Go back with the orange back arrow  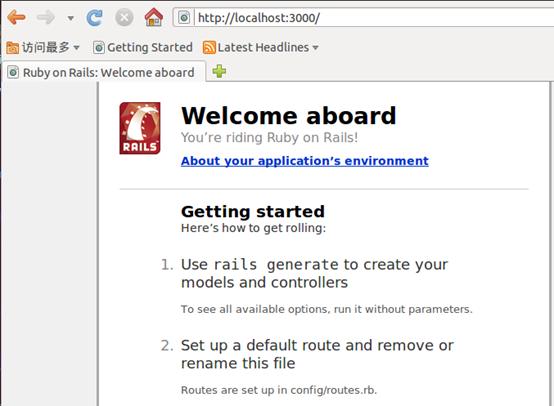17,17
